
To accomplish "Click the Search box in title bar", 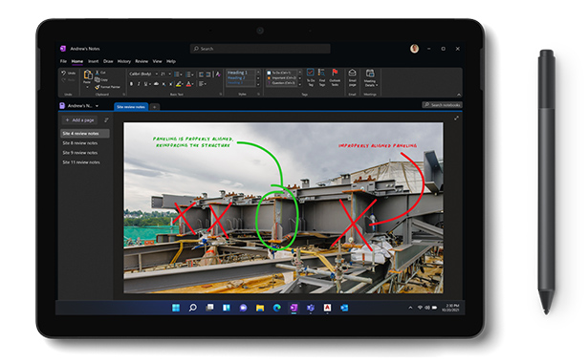I will tap(260, 49).
